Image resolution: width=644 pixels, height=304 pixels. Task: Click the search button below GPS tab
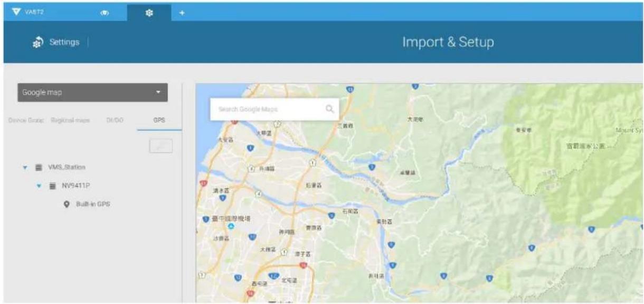tap(161, 146)
